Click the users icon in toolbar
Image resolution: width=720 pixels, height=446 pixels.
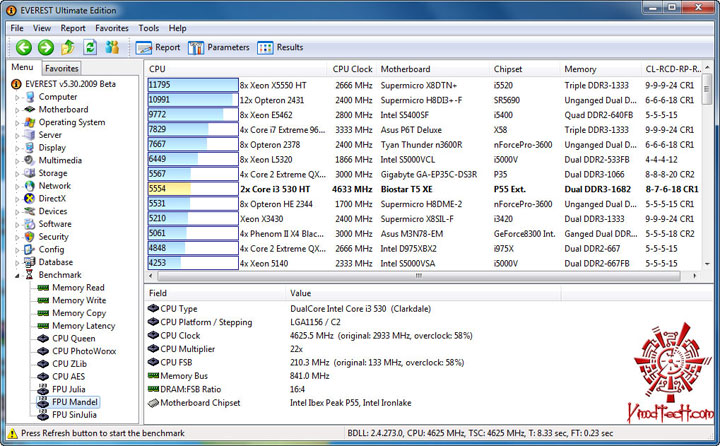tap(112, 47)
